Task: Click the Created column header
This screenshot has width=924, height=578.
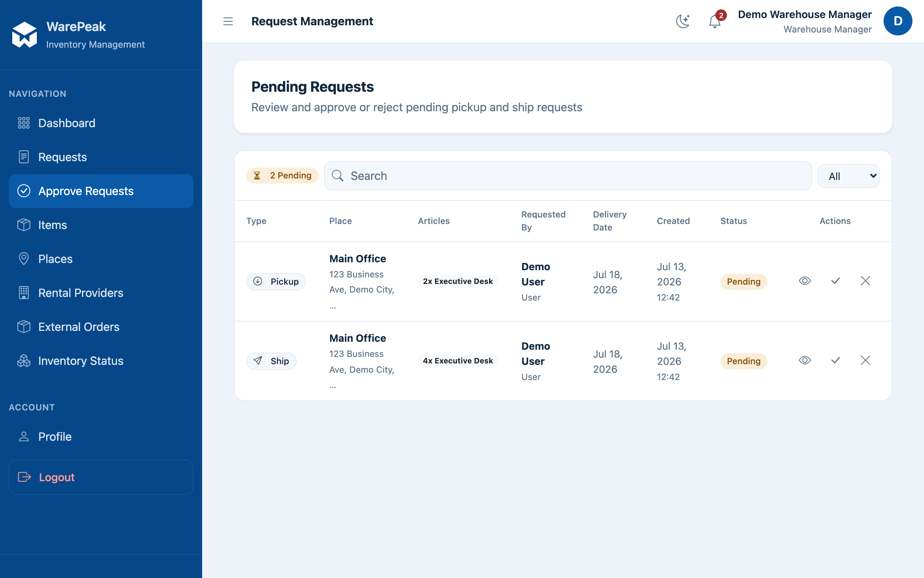Action: pos(673,221)
